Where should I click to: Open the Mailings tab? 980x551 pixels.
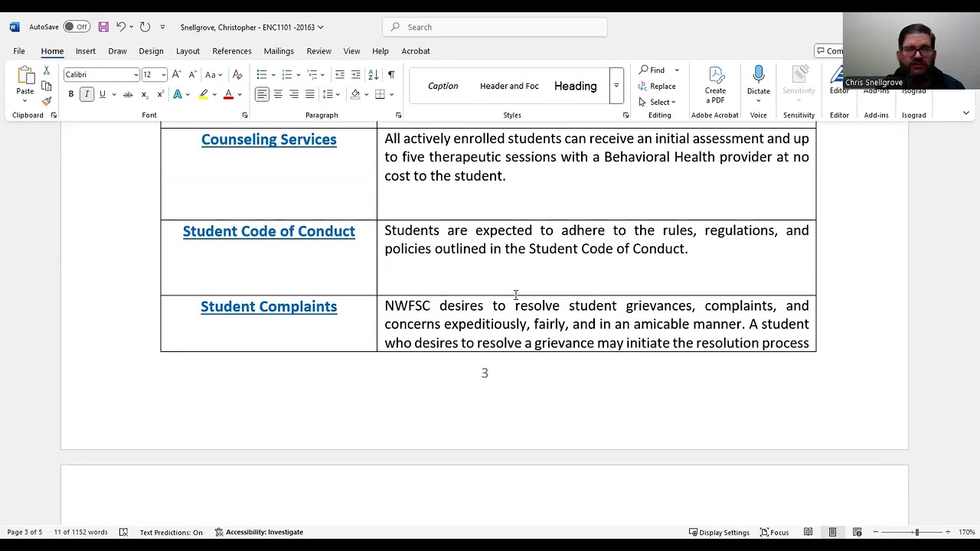point(279,51)
